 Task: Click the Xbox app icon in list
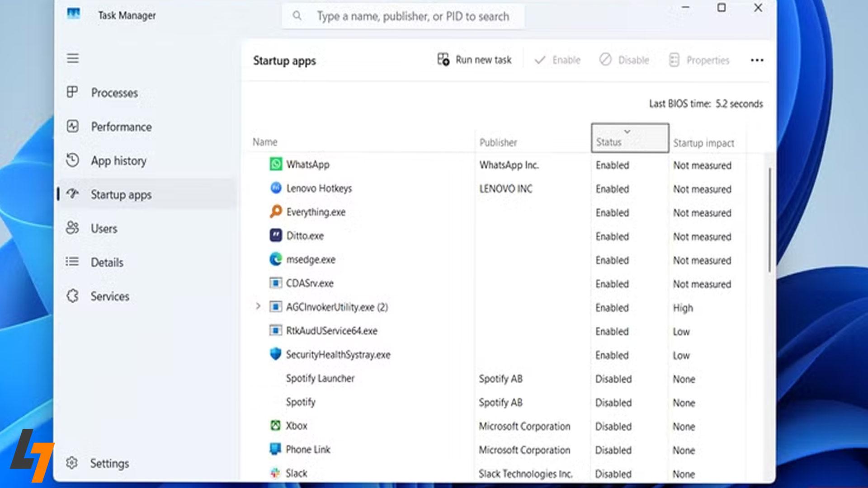(x=275, y=426)
